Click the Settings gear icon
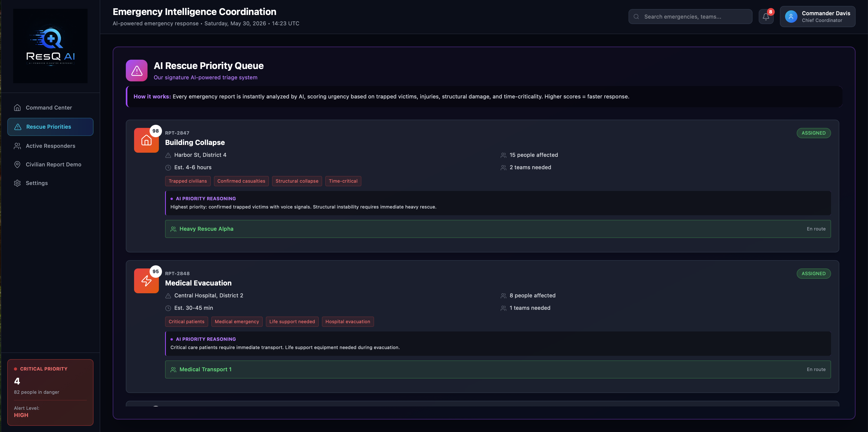The width and height of the screenshot is (868, 432). pos(18,183)
